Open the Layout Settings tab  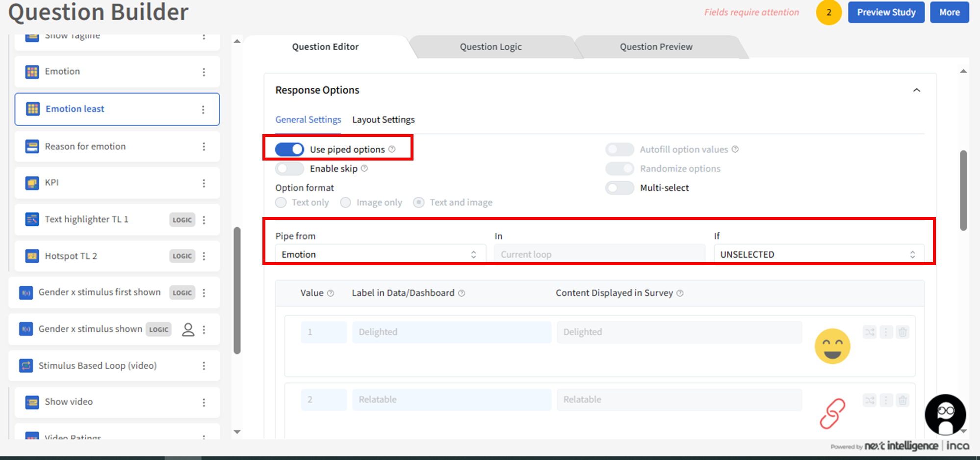(383, 120)
